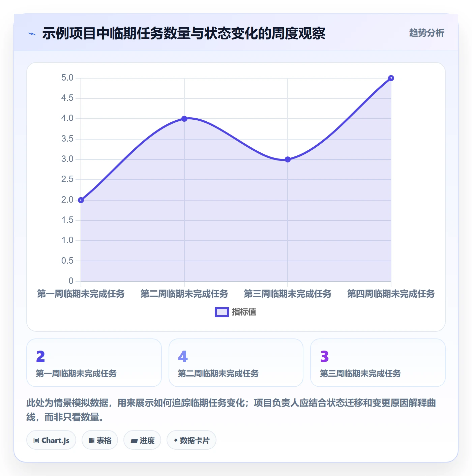Click the description paragraph starting 此处为情景模拟数据

(231, 410)
